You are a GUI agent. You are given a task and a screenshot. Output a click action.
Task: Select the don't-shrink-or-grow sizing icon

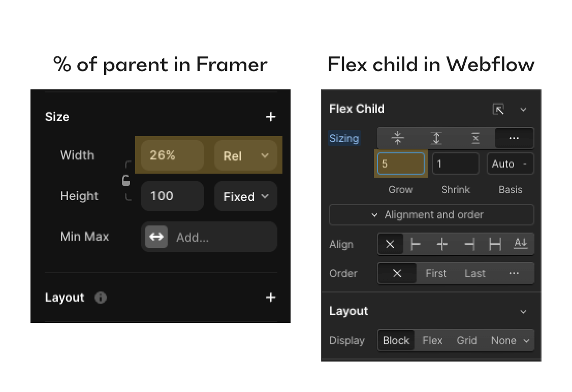coord(475,138)
